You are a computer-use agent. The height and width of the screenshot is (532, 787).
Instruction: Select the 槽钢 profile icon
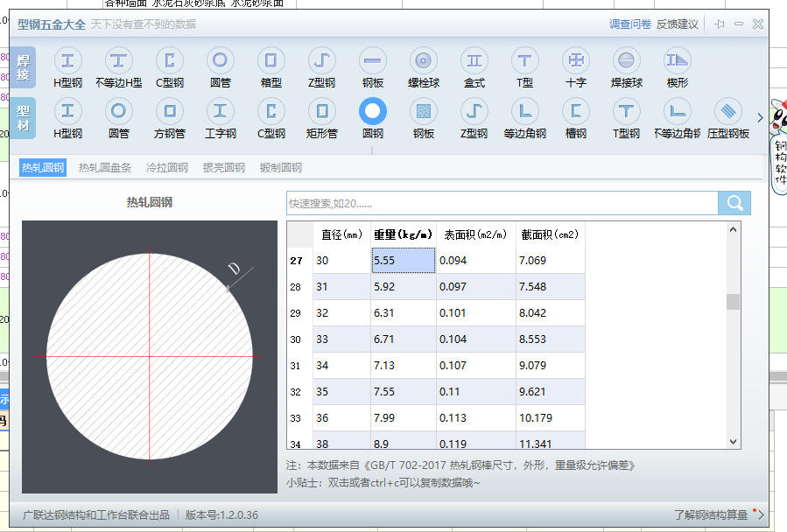576,112
